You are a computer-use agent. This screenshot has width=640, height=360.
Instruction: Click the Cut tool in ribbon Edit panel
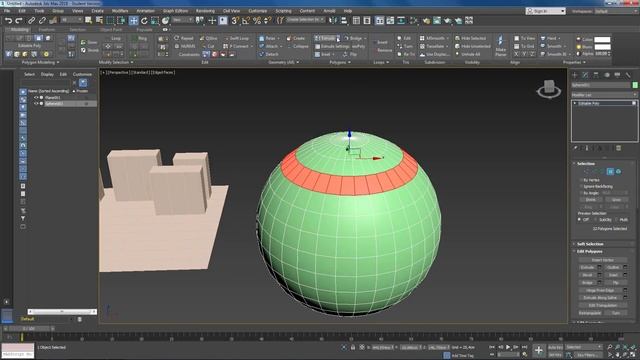pos(208,46)
